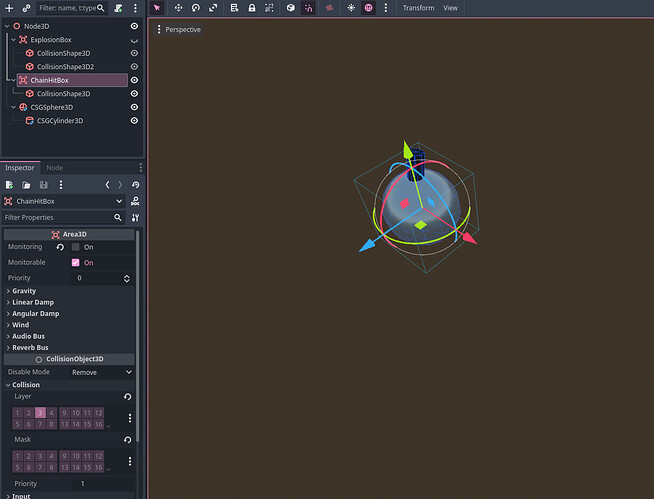
Task: Toggle visibility of ExplosionBox node
Action: 134,41
